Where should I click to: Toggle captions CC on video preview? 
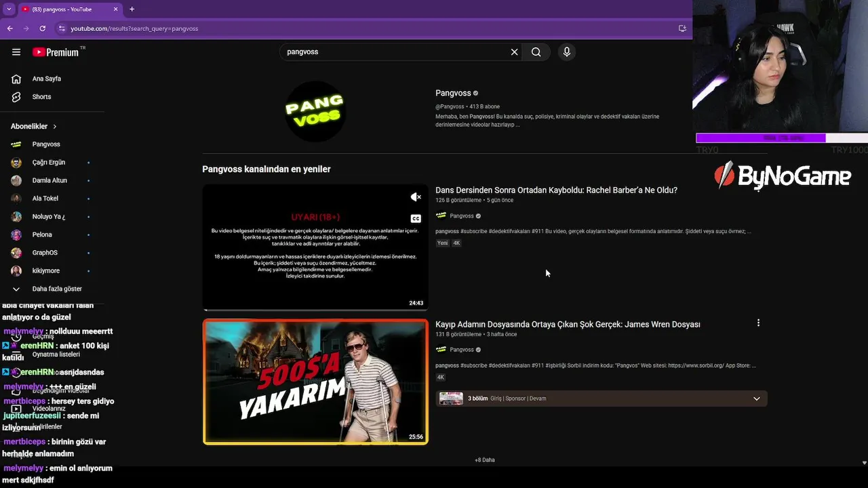(x=416, y=219)
